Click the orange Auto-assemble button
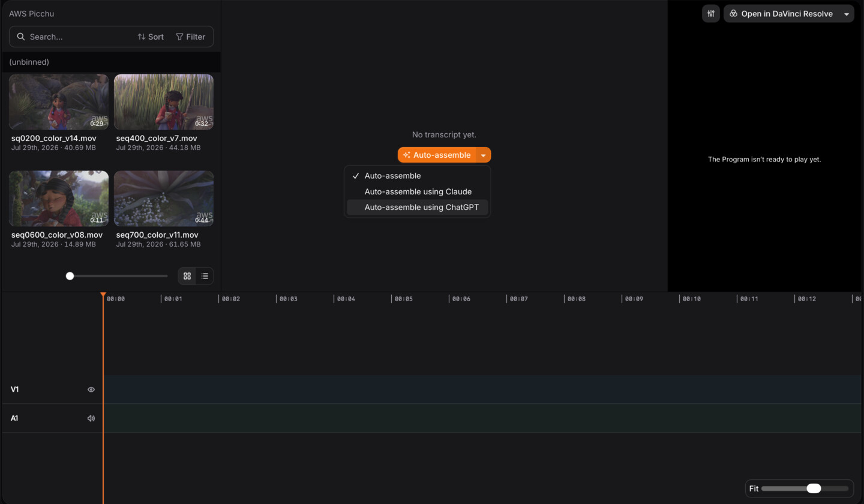Screen dimensions: 864x504 [437, 155]
